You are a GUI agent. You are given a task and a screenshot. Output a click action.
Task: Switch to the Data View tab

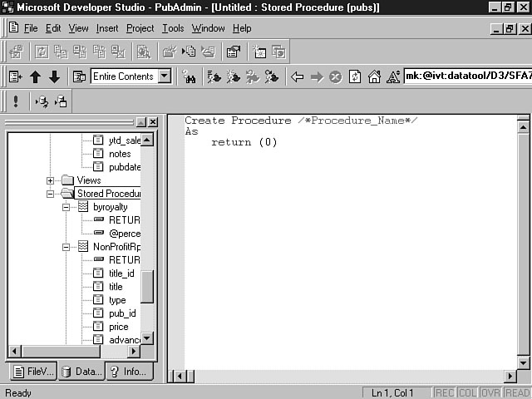coord(81,372)
